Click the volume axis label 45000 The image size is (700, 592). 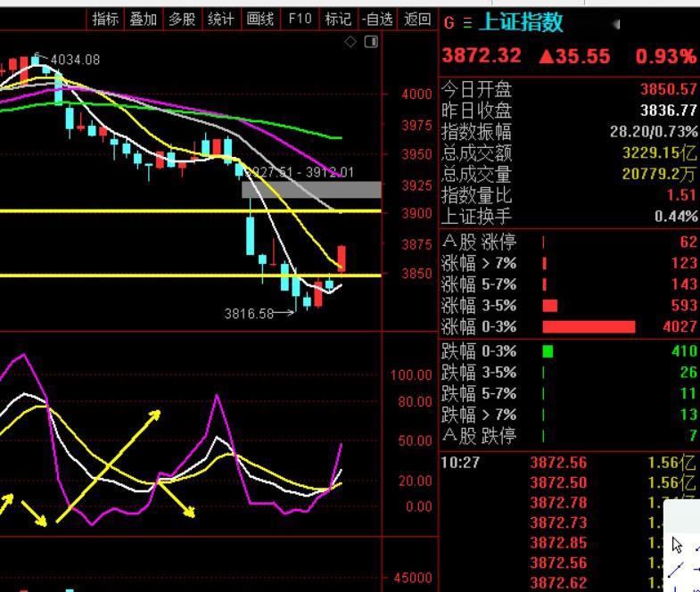click(413, 578)
